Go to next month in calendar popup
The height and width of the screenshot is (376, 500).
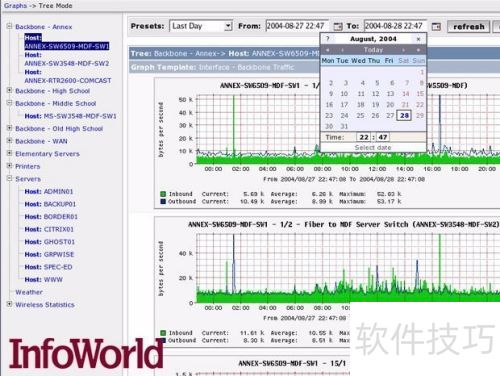[x=404, y=50]
